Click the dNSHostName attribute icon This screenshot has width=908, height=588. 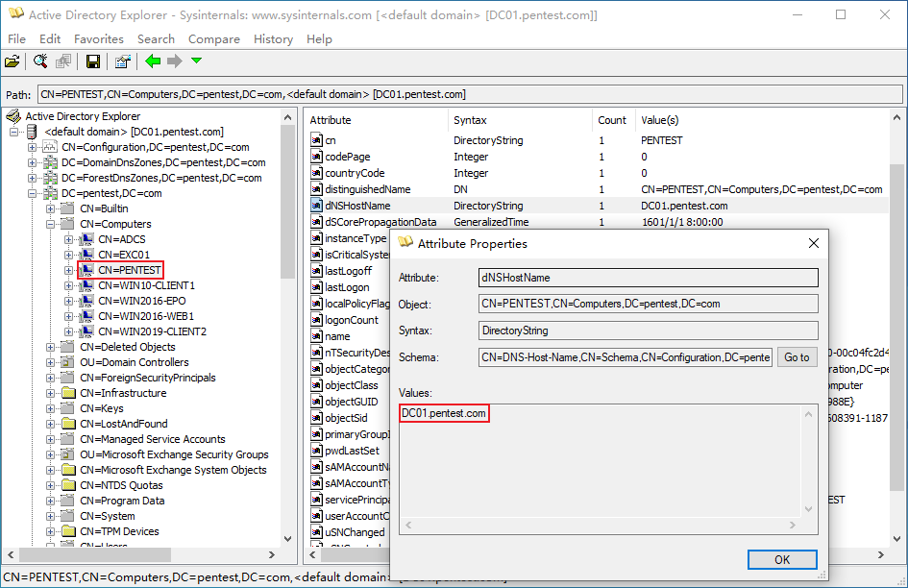pyautogui.click(x=316, y=205)
